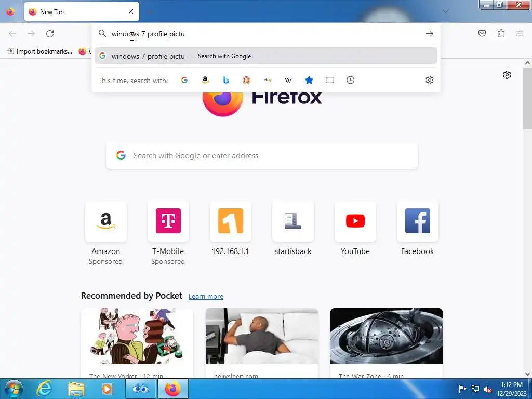The width and height of the screenshot is (532, 399).
Task: Open Import bookmarks in the bookmarks toolbar
Action: click(x=39, y=51)
